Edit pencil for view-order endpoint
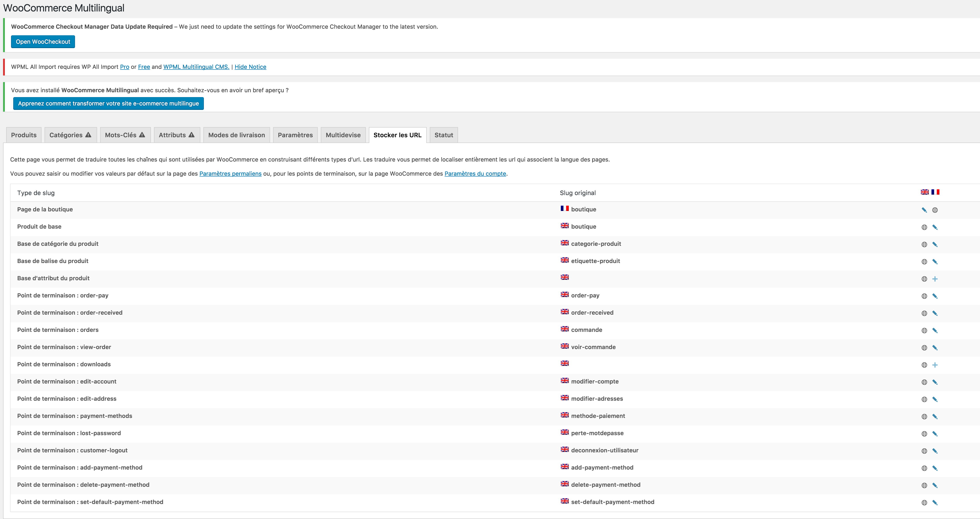Image resolution: width=980 pixels, height=519 pixels. tap(935, 348)
